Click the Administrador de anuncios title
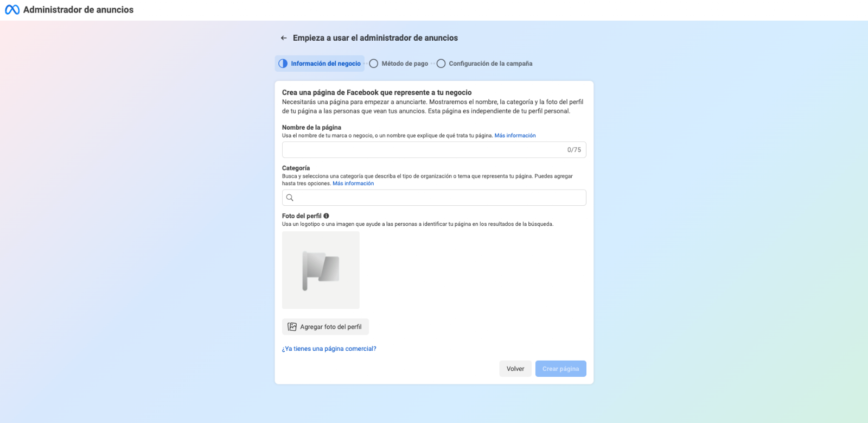This screenshot has height=423, width=868. (x=78, y=10)
